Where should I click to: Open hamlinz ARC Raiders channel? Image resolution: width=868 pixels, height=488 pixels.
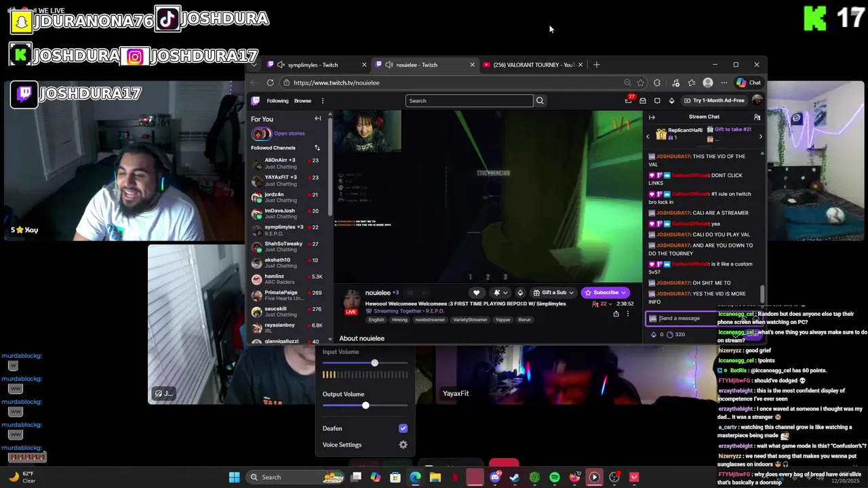(x=288, y=279)
